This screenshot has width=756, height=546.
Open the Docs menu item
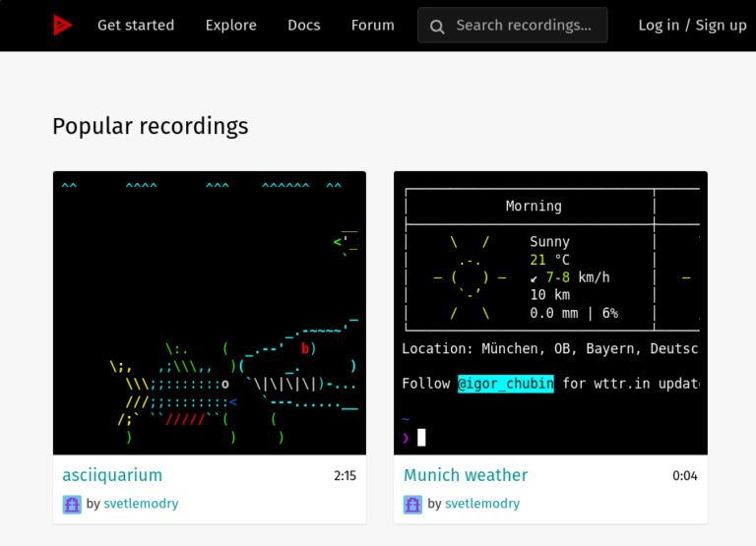coord(304,25)
